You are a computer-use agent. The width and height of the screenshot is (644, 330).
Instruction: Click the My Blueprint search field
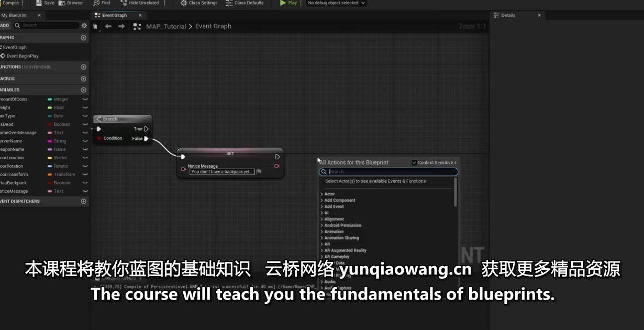46,25
